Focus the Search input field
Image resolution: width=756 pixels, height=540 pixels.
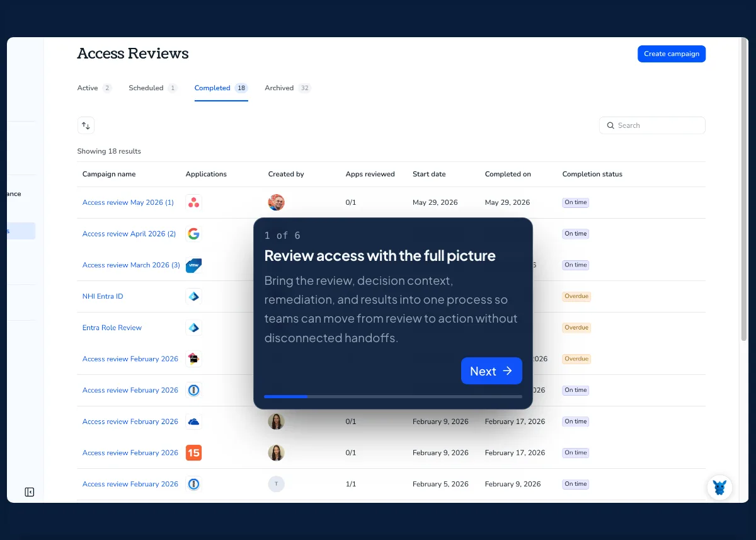(x=652, y=125)
